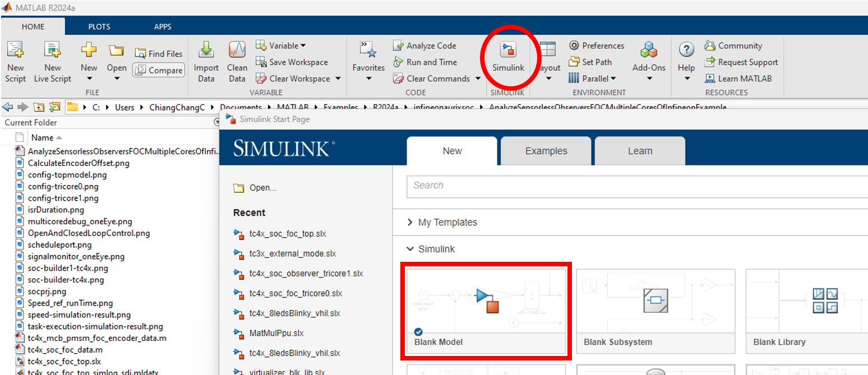Open recent MatMulPpu.slx model
Screen dimensions: 868x375
pyautogui.click(x=269, y=333)
